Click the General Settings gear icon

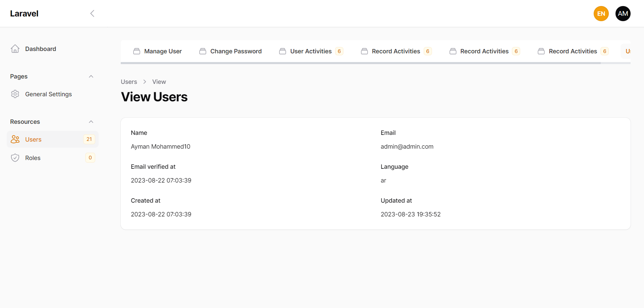point(15,94)
